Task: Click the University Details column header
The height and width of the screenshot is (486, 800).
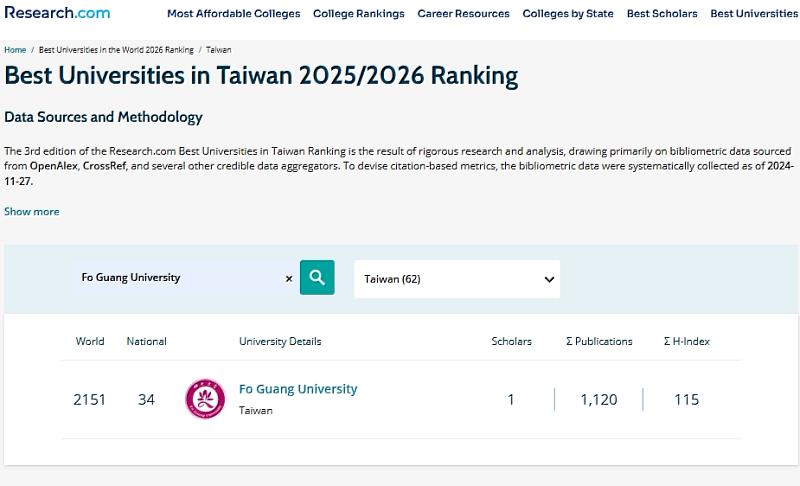Action: coord(280,341)
